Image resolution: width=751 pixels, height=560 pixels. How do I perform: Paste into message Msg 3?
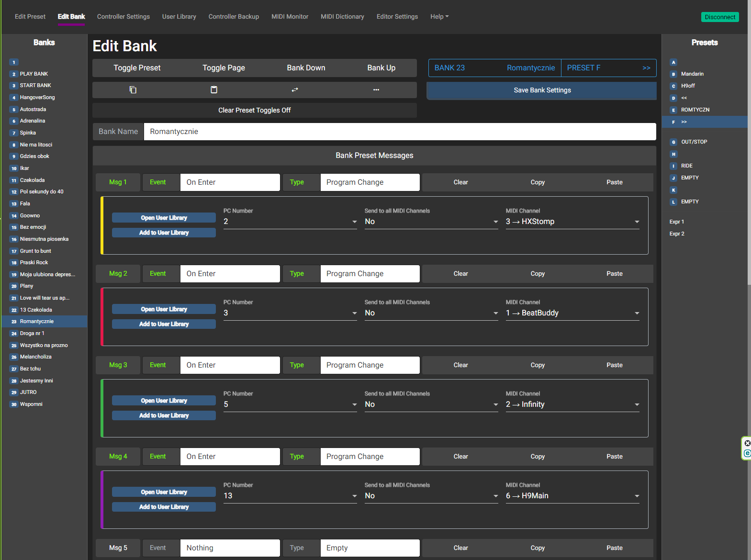pos(615,365)
